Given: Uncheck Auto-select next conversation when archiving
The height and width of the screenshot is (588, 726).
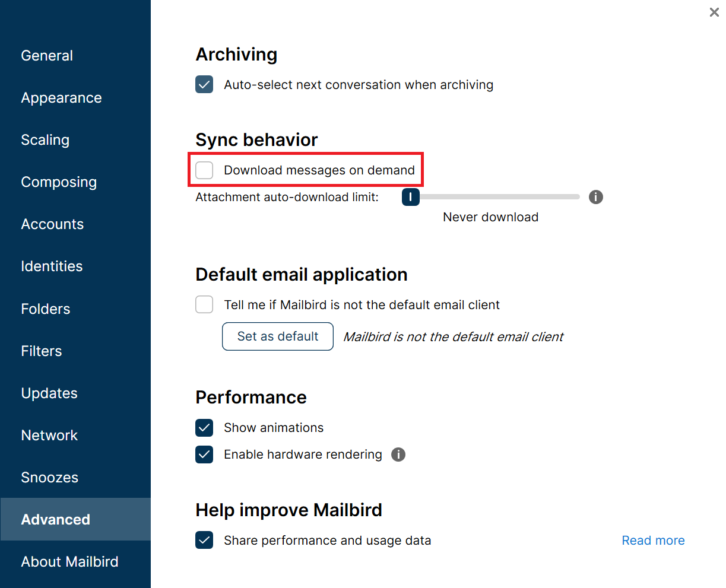Looking at the screenshot, I should 204,84.
